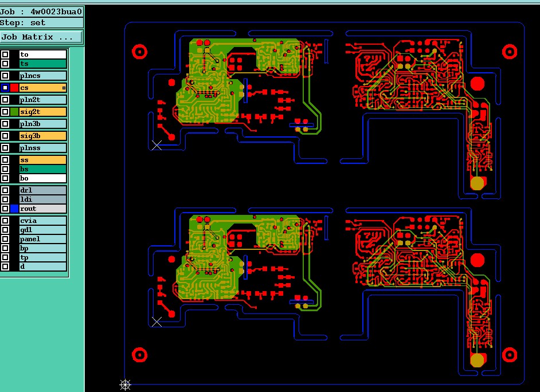540x392 pixels.
Task: Select the drl drill layer name
Action: [x=42, y=190]
